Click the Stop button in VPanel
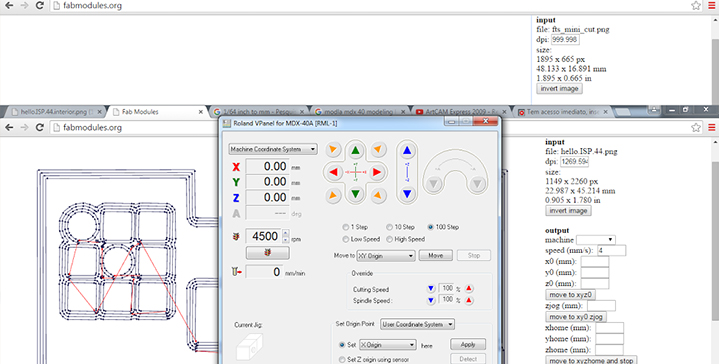The width and height of the screenshot is (719, 364). tap(474, 255)
